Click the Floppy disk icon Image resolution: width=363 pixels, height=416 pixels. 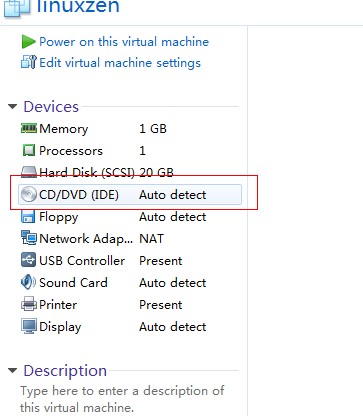[28, 217]
